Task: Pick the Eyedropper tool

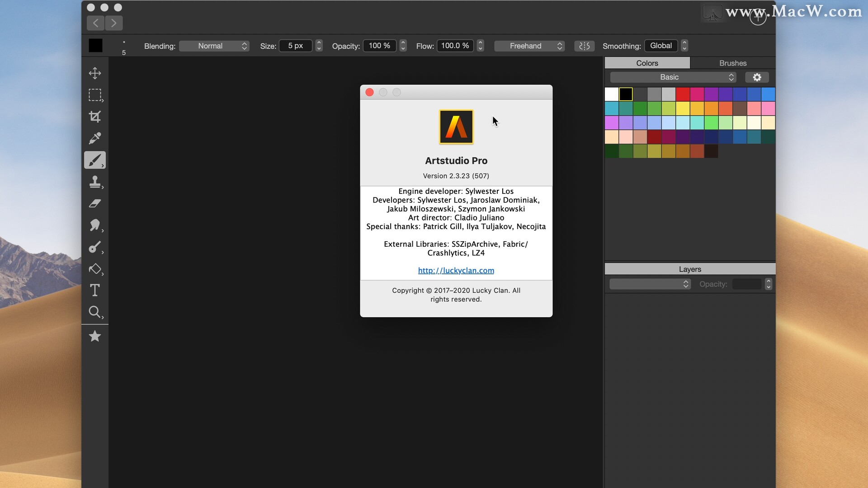Action: (95, 138)
